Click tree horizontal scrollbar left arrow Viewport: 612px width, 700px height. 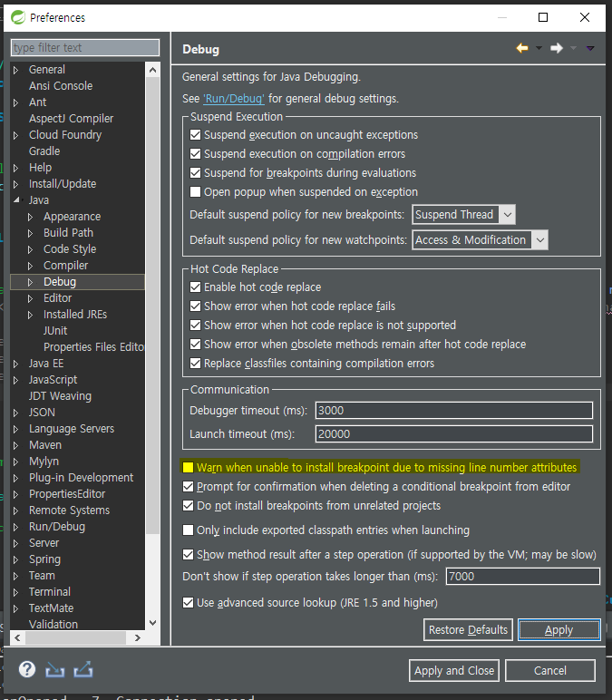(17, 638)
